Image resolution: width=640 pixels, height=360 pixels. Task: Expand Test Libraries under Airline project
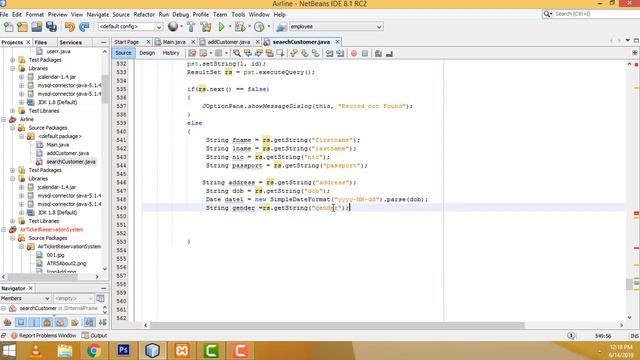[x=13, y=221]
